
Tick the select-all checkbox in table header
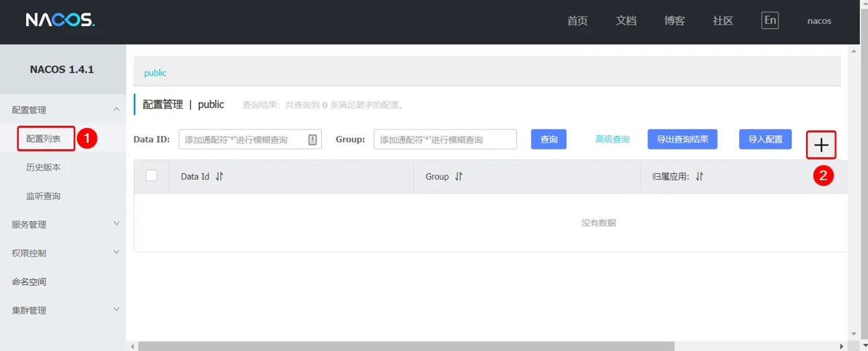point(151,175)
